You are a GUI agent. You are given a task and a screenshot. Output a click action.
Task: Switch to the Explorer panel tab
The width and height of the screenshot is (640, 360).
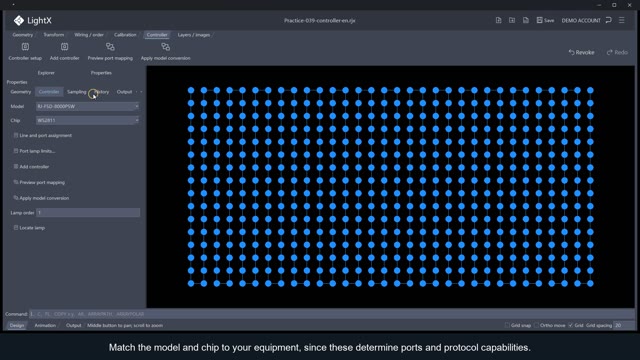[x=46, y=73]
